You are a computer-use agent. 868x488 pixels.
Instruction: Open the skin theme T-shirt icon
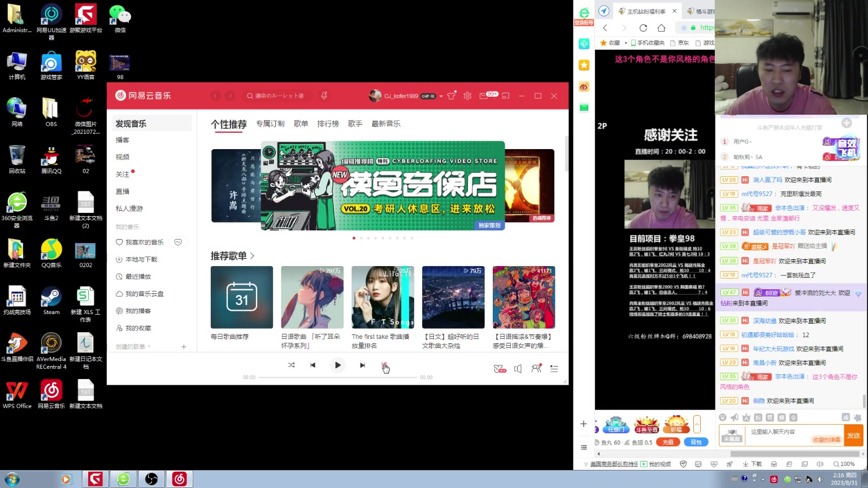(x=451, y=96)
